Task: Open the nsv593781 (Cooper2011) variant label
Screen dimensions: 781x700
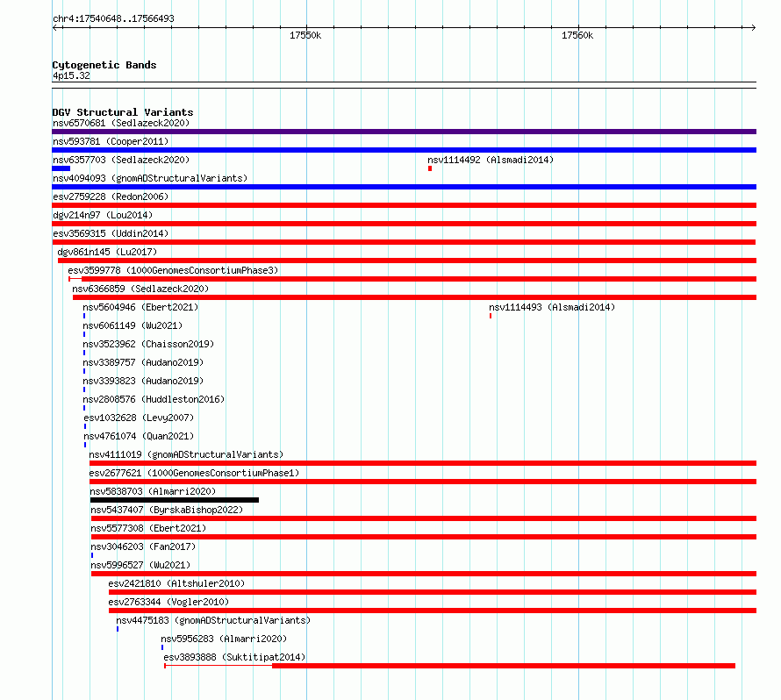Action: pyautogui.click(x=111, y=141)
